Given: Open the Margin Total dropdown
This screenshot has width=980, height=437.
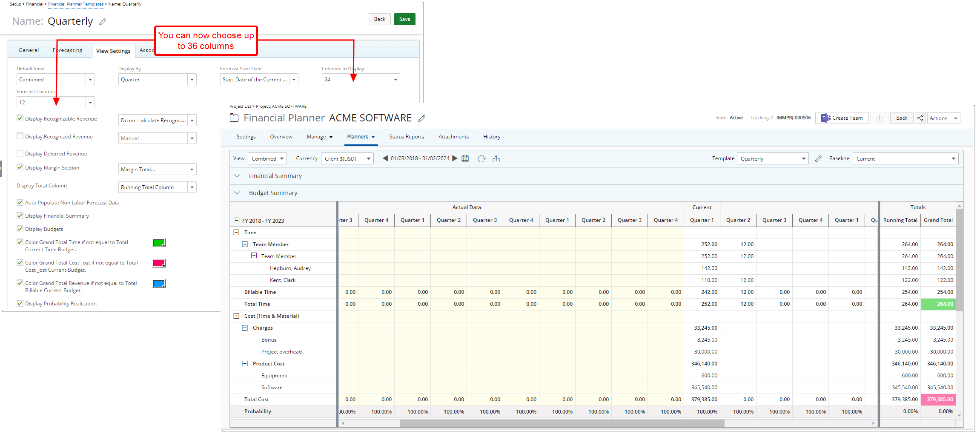Looking at the screenshot, I should (157, 170).
